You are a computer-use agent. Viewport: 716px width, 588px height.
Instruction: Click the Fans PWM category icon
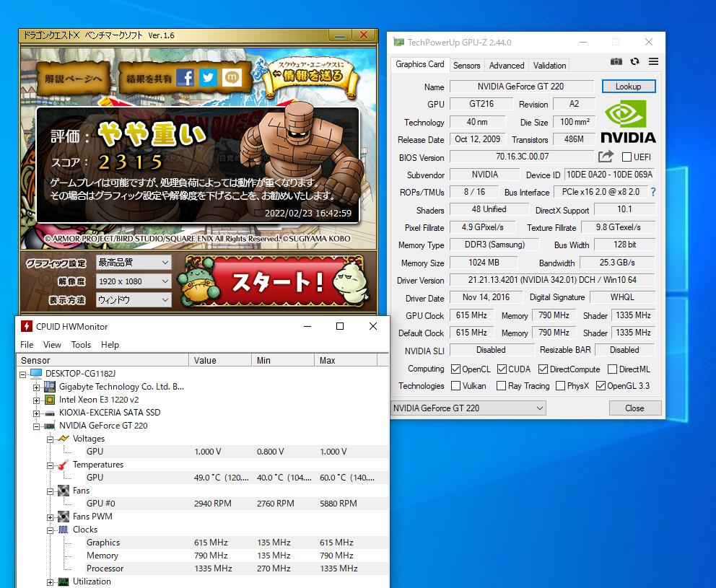pos(64,517)
